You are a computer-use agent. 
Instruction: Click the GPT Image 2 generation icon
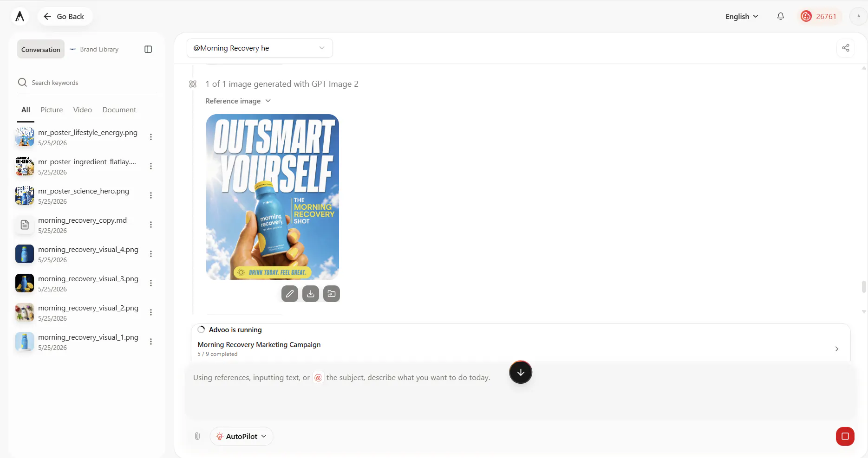tap(193, 84)
